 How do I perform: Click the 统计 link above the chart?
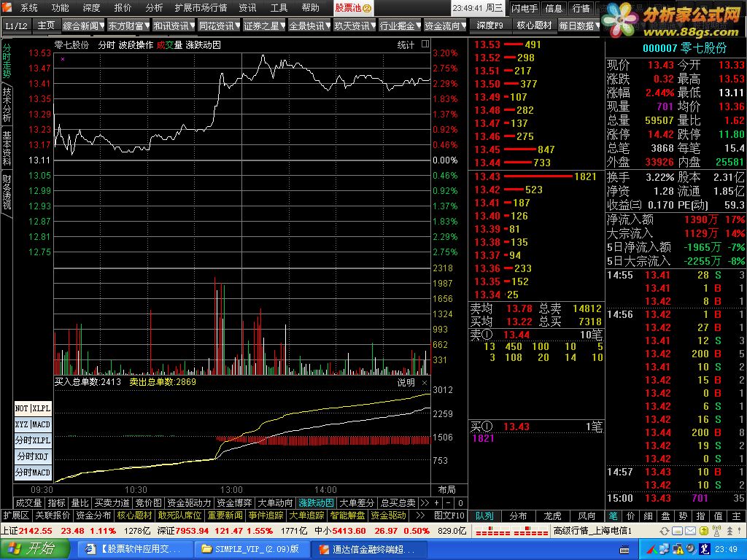[406, 44]
